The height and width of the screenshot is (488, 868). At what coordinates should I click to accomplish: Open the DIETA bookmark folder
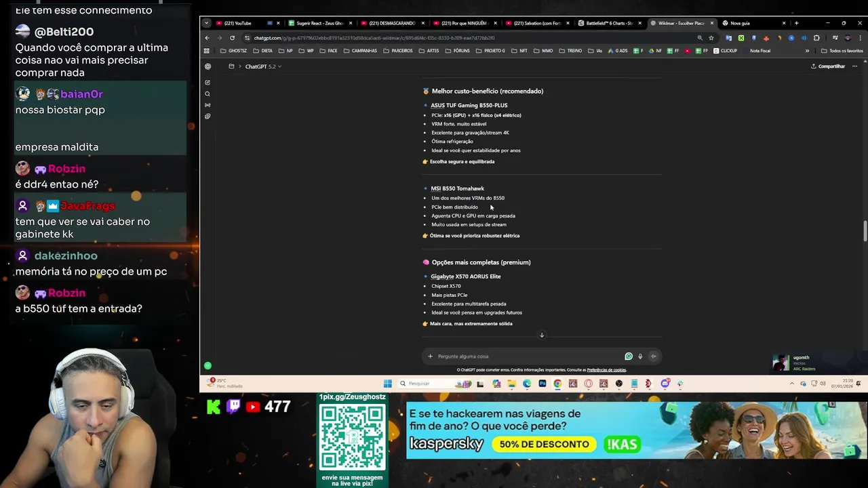pyautogui.click(x=263, y=51)
